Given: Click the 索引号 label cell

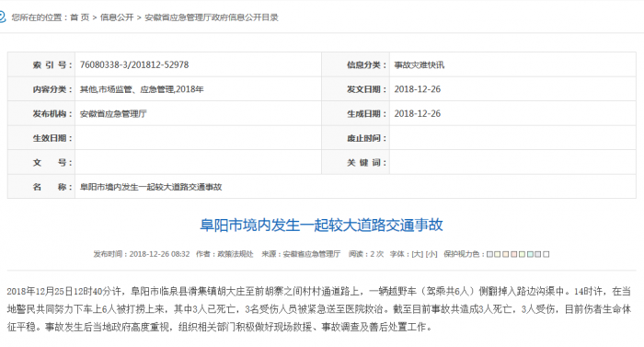Looking at the screenshot, I should tap(41, 64).
